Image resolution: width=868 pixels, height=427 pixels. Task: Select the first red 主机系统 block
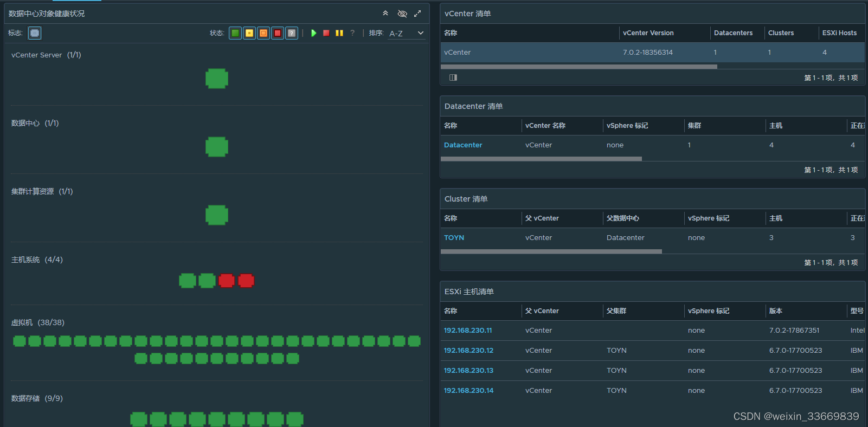[x=227, y=281]
